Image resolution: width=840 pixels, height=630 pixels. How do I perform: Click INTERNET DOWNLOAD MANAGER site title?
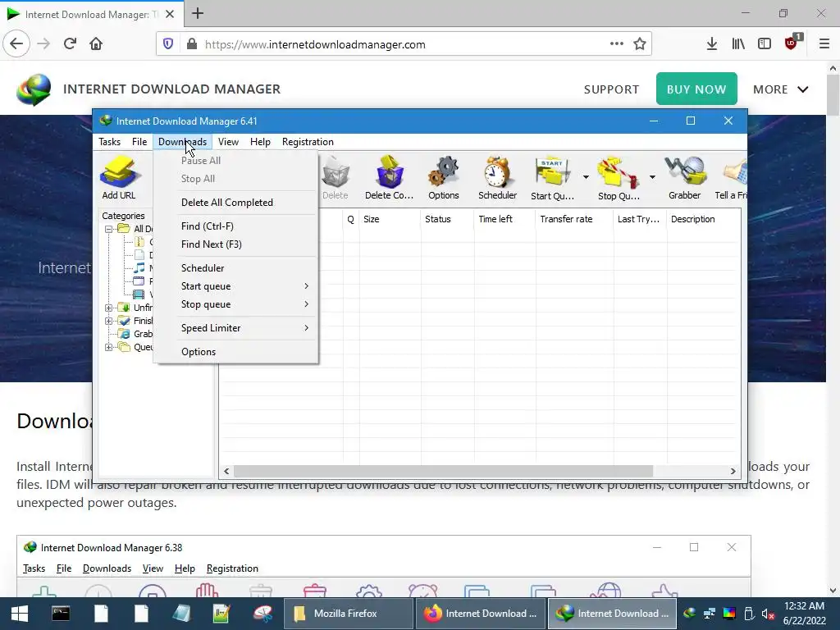(x=172, y=89)
